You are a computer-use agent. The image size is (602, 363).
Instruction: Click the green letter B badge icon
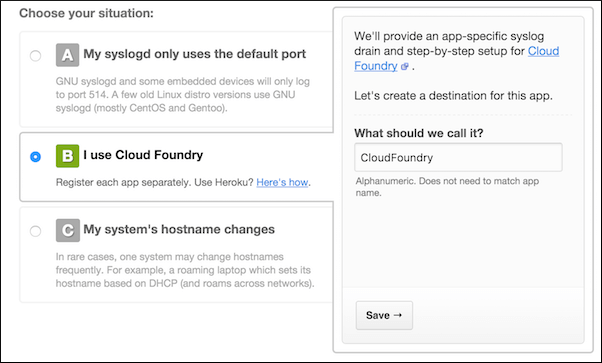(68, 156)
